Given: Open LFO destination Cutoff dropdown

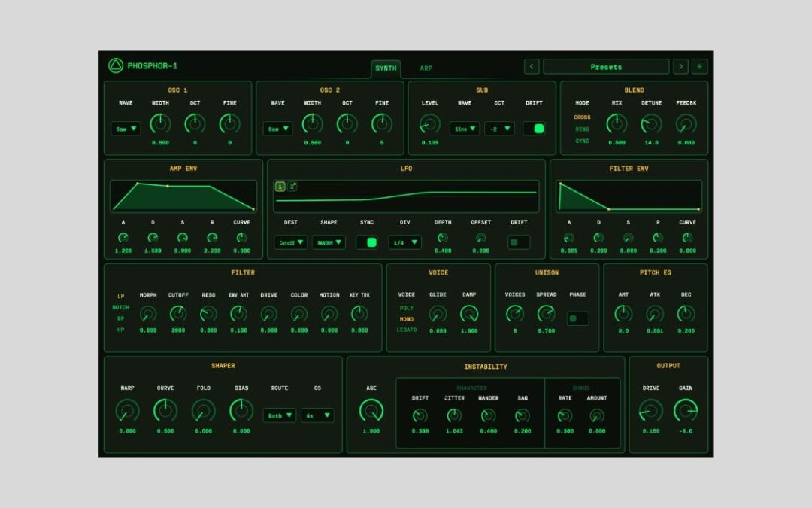Looking at the screenshot, I should (x=290, y=242).
